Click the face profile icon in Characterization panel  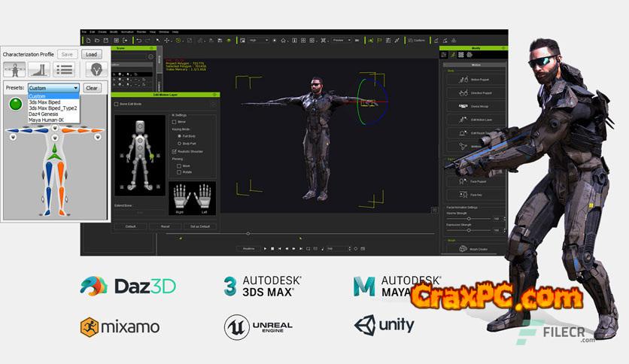[96, 69]
